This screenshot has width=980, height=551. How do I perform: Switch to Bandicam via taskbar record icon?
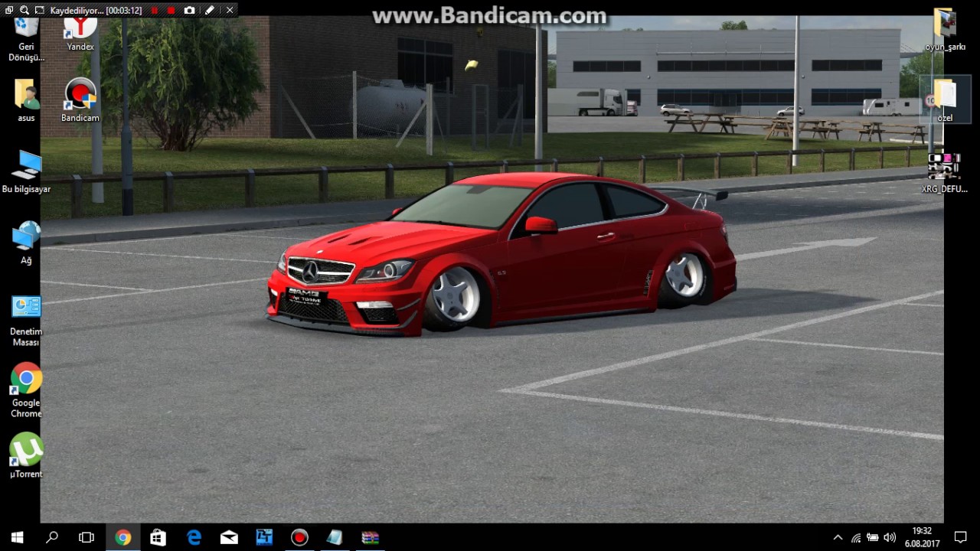(x=299, y=537)
